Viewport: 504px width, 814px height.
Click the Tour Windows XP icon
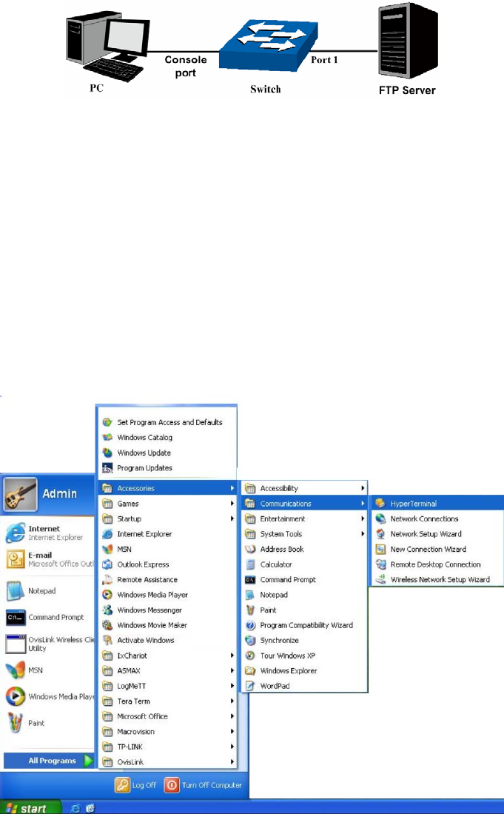click(250, 655)
